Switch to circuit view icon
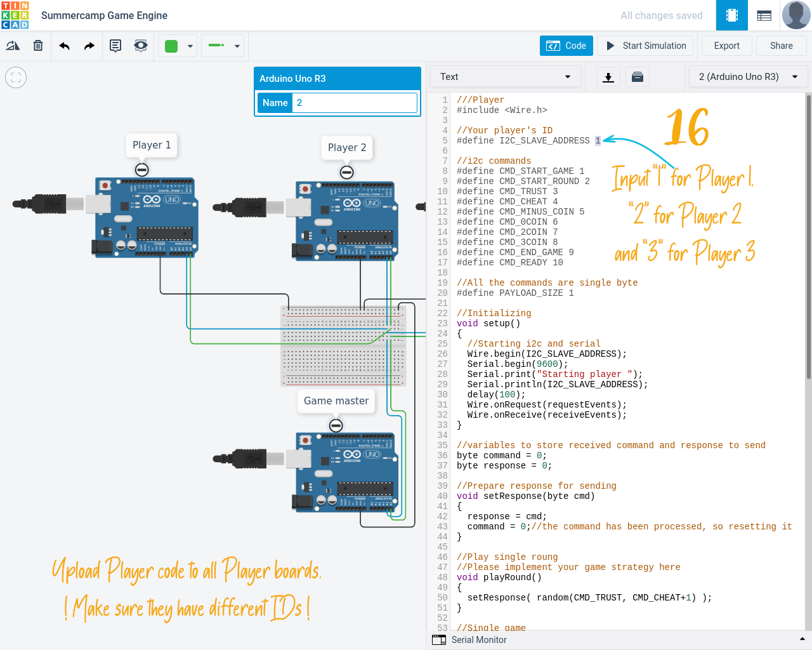The image size is (812, 650). point(732,15)
